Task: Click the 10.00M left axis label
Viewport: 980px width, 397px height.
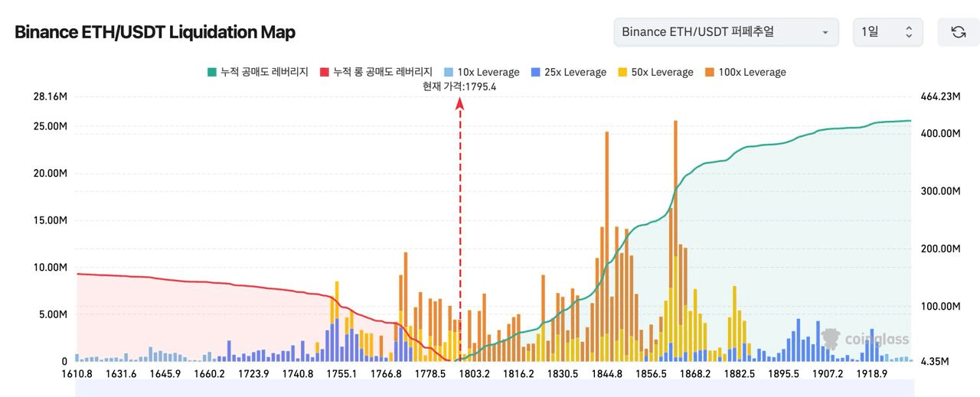Action: (x=51, y=267)
